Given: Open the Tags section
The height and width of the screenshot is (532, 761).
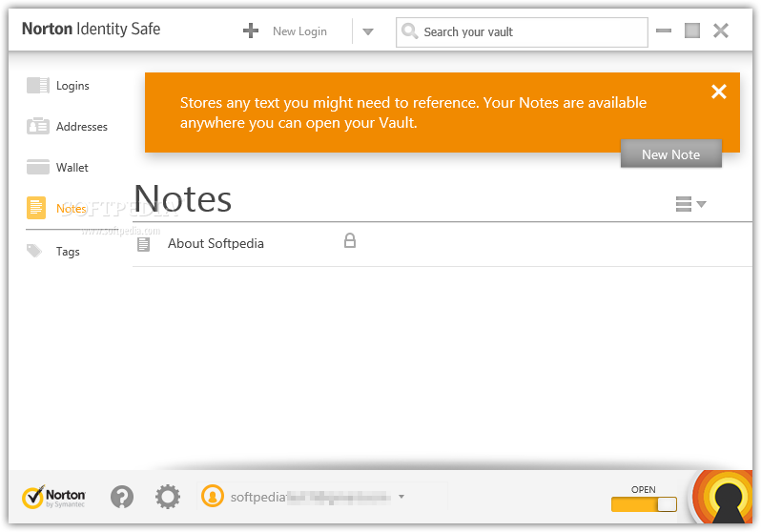Looking at the screenshot, I should click(x=68, y=252).
